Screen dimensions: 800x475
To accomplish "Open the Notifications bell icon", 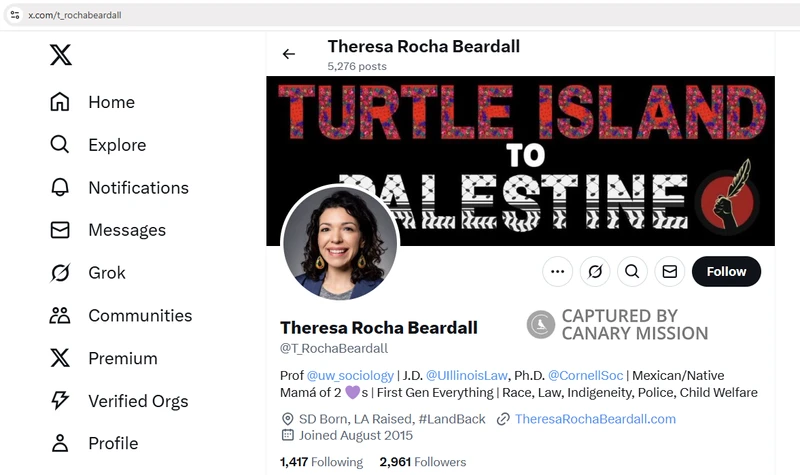I will 60,187.
